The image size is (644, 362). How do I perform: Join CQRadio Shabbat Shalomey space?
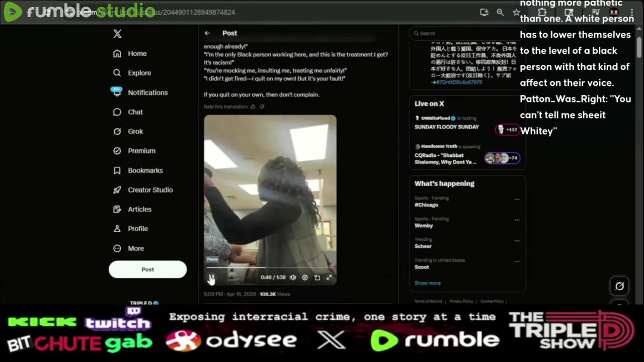(445, 158)
